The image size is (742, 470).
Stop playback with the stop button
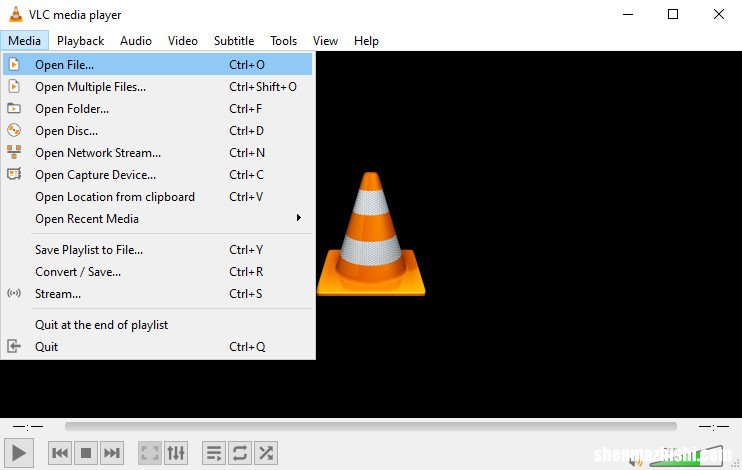86,453
